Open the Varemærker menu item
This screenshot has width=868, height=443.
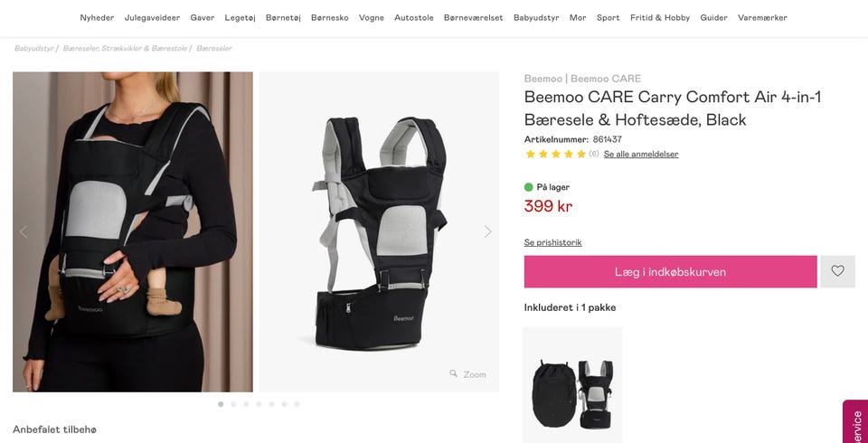[762, 17]
